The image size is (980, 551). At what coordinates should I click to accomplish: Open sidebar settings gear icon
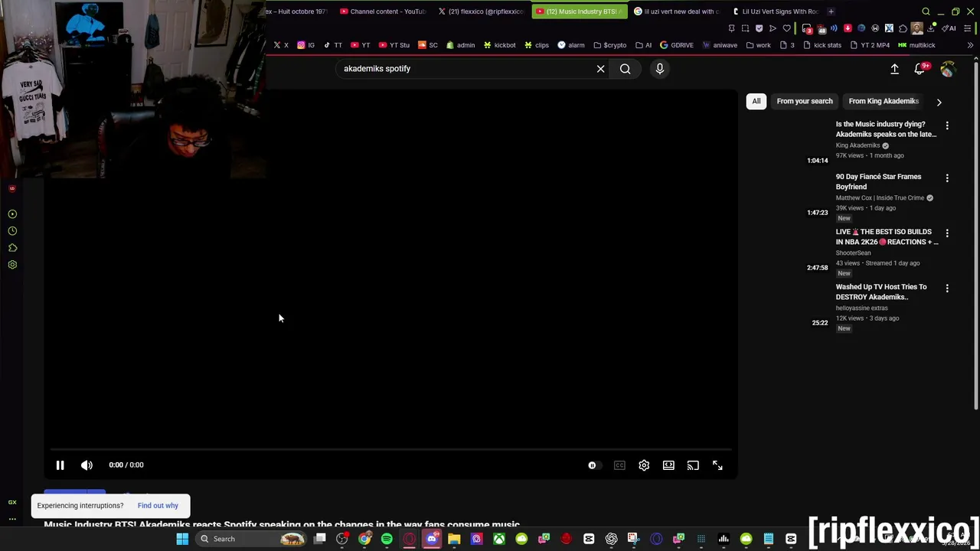point(12,265)
